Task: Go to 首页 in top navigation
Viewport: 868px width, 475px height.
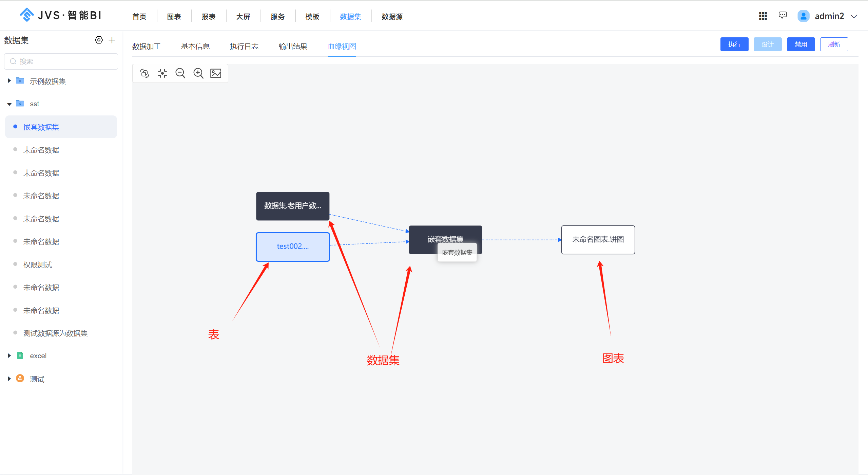Action: (x=139, y=16)
